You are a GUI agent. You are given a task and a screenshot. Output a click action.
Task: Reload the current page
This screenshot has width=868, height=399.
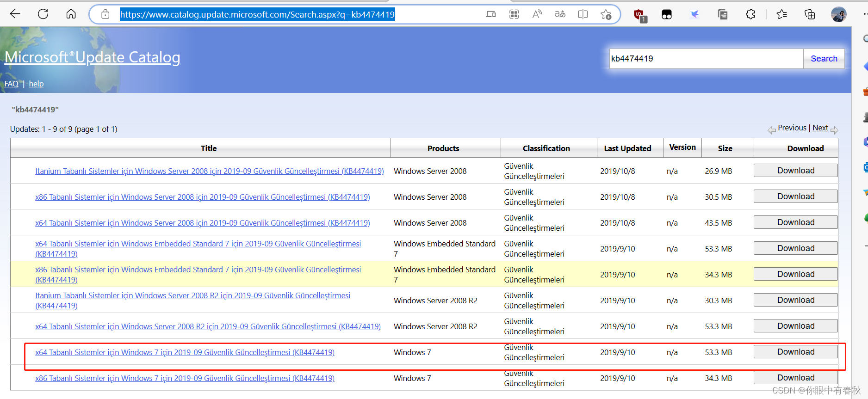point(43,14)
